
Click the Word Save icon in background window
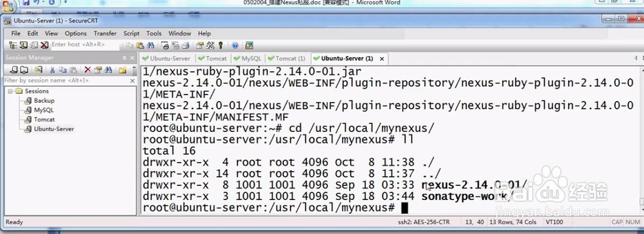[26, 3]
